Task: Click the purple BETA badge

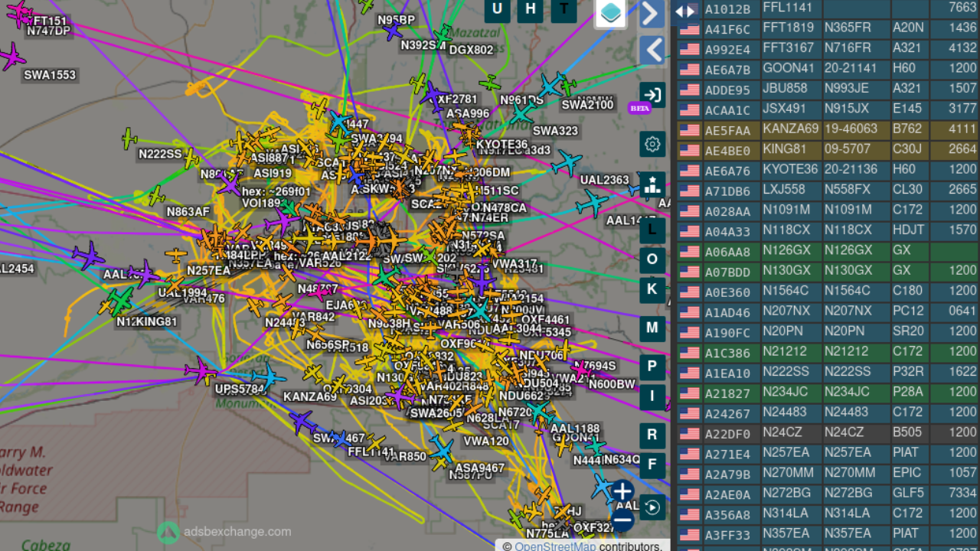Action: (x=639, y=108)
